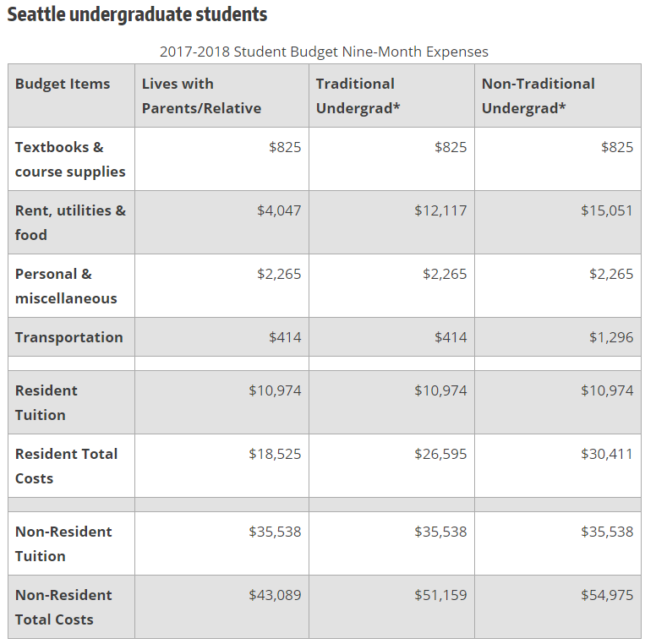
Task: Click the $4,047 rent cell
Action: [x=279, y=210]
